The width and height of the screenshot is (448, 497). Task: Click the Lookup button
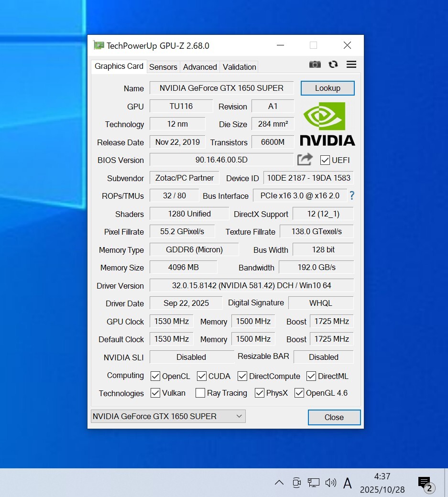click(328, 88)
